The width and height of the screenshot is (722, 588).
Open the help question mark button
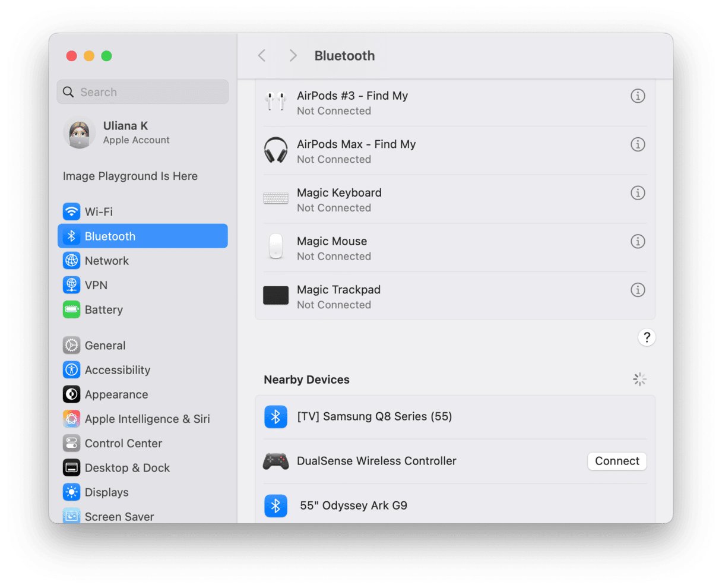(647, 337)
